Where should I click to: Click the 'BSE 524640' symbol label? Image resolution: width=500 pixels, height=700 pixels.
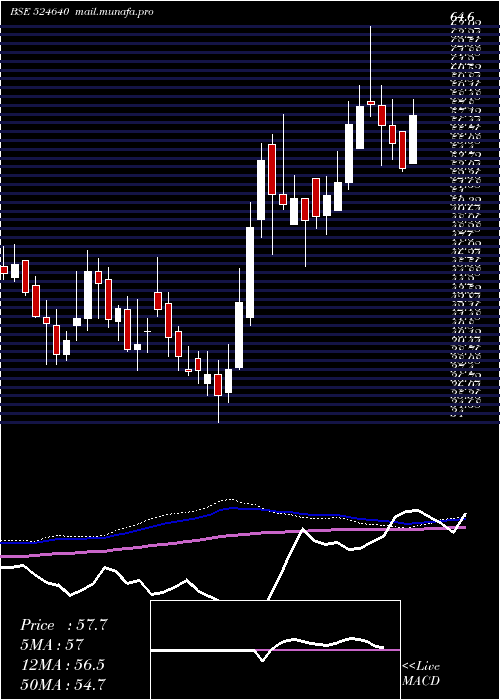pos(39,12)
